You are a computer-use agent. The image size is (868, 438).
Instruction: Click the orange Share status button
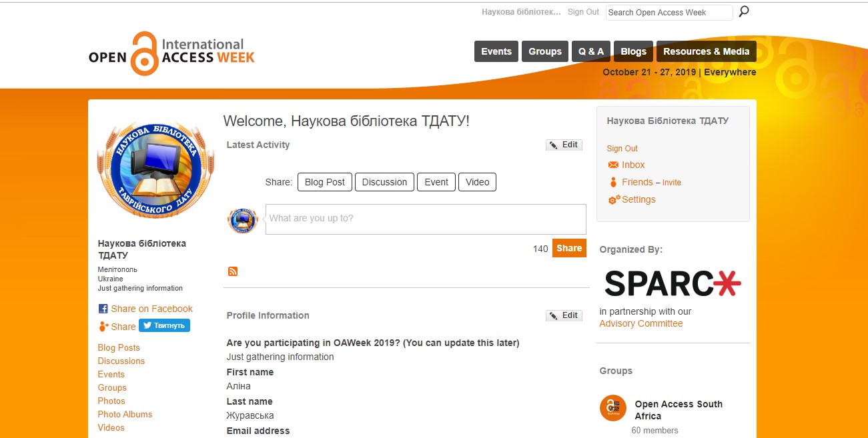click(569, 248)
